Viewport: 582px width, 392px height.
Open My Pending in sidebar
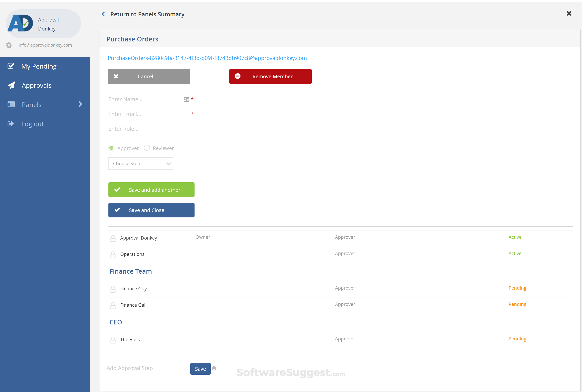coord(39,66)
